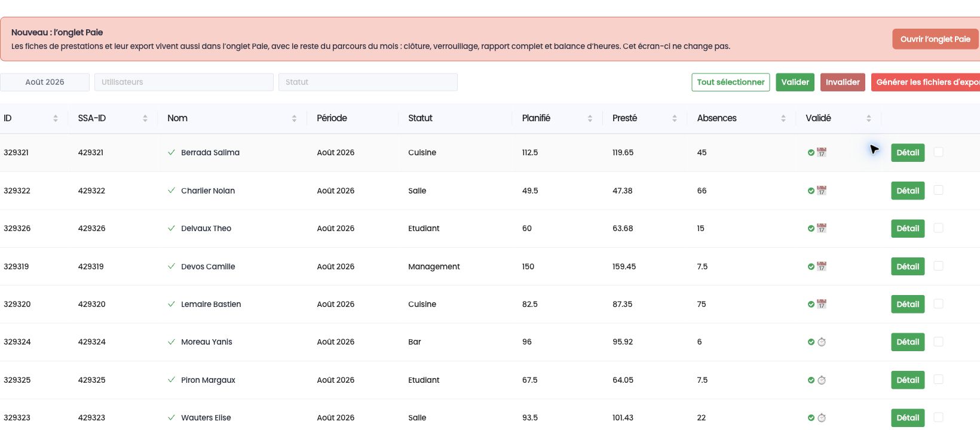Viewport: 980px width, 430px height.
Task: Select the checkbox in Delvaux Theo's row
Action: (x=938, y=228)
